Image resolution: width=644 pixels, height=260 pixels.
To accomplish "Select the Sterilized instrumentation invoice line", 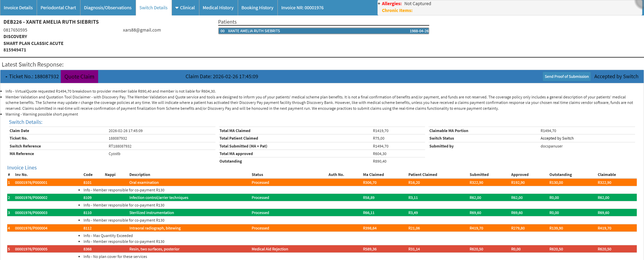I will pyautogui.click(x=322, y=213).
